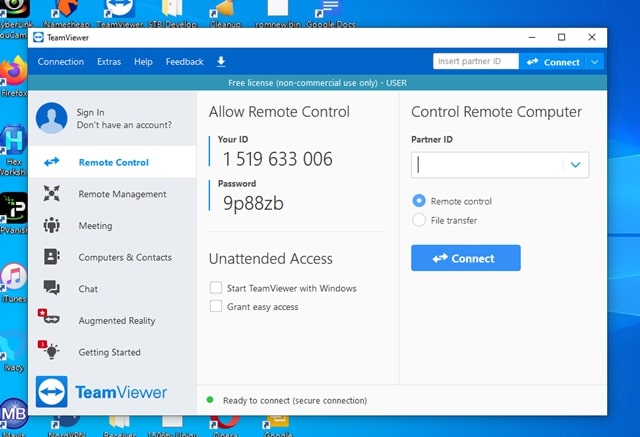Click the password text 9p88zb
Image resolution: width=640 pixels, height=437 pixels.
pos(253,203)
